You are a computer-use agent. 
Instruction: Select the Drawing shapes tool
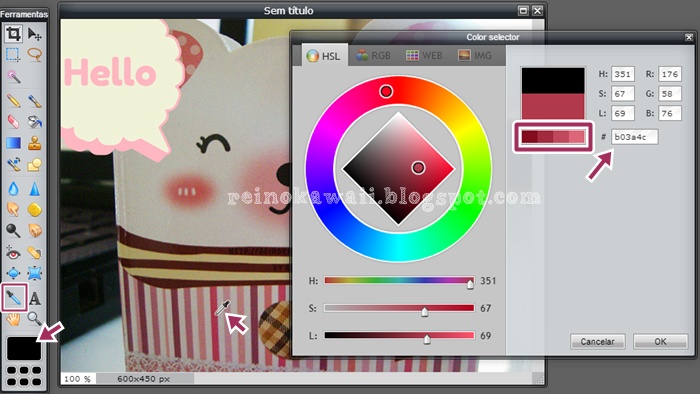pyautogui.click(x=34, y=165)
